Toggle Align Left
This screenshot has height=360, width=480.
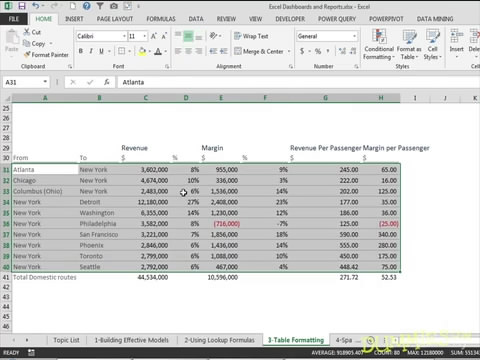click(178, 51)
